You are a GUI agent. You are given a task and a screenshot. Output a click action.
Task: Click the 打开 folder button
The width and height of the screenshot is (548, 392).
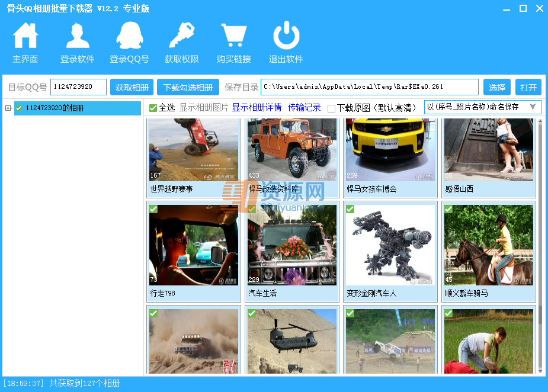click(x=528, y=88)
